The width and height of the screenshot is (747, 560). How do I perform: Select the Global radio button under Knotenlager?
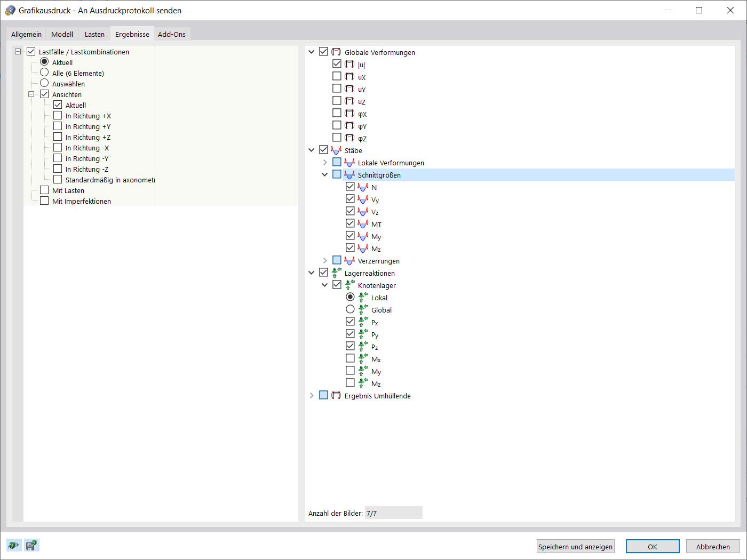point(350,309)
